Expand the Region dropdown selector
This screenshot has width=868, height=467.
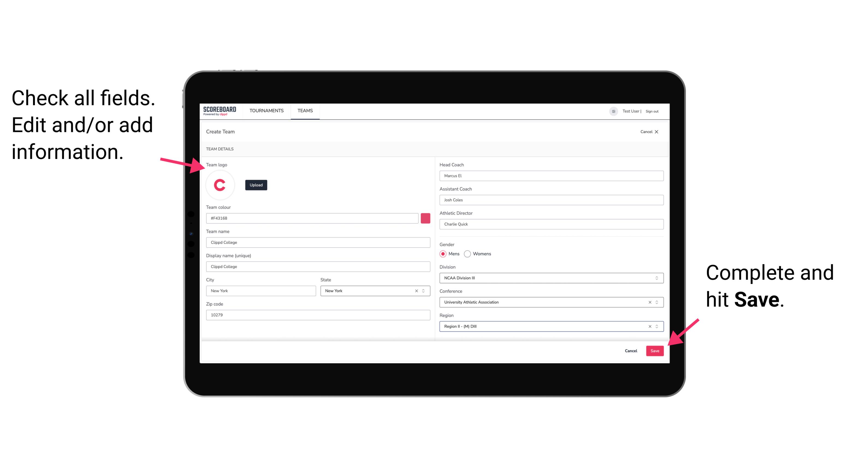pyautogui.click(x=656, y=326)
